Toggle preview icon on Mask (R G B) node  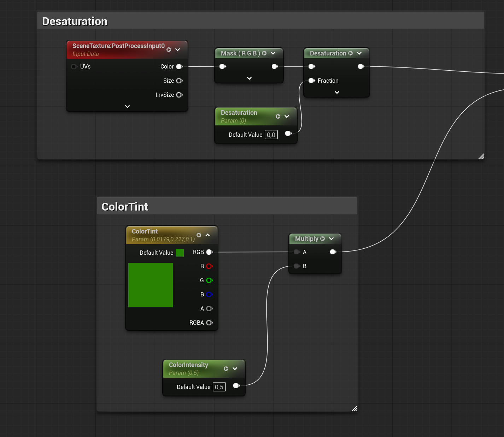click(264, 53)
